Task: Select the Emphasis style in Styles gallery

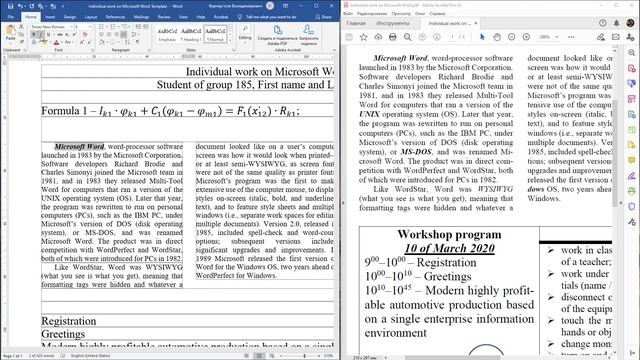Action: [167, 34]
